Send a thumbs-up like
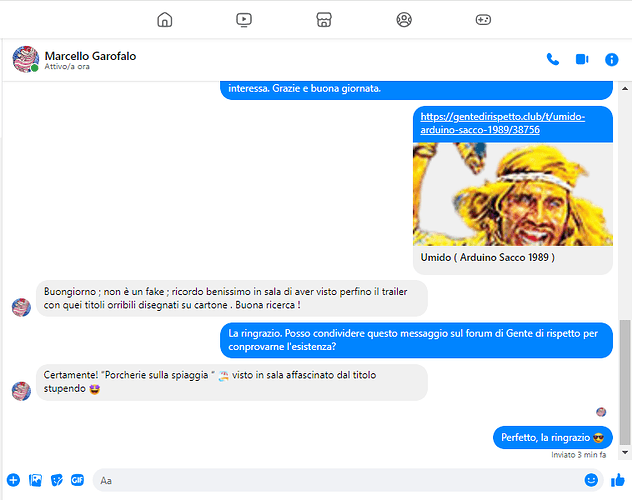This screenshot has width=632, height=500. [x=617, y=480]
